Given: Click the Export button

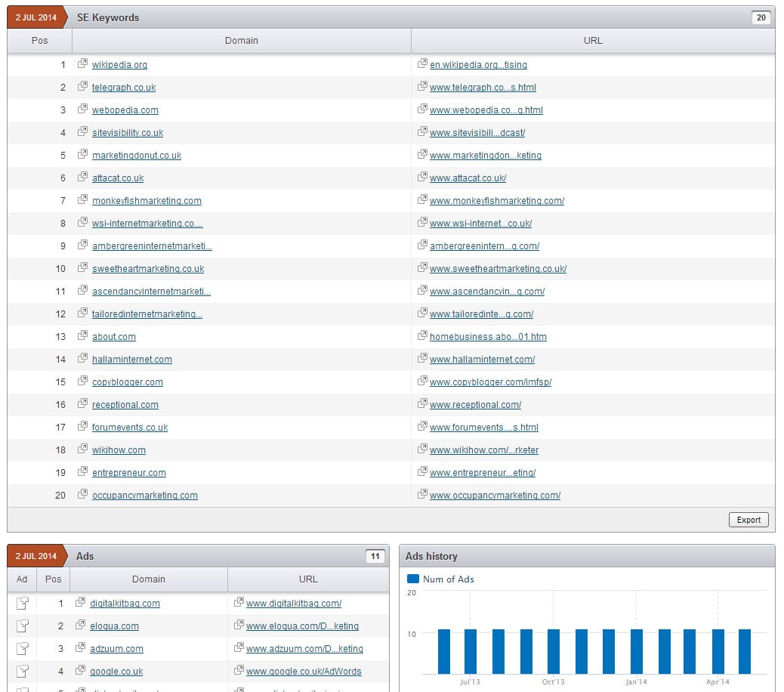Looking at the screenshot, I should pyautogui.click(x=749, y=520).
